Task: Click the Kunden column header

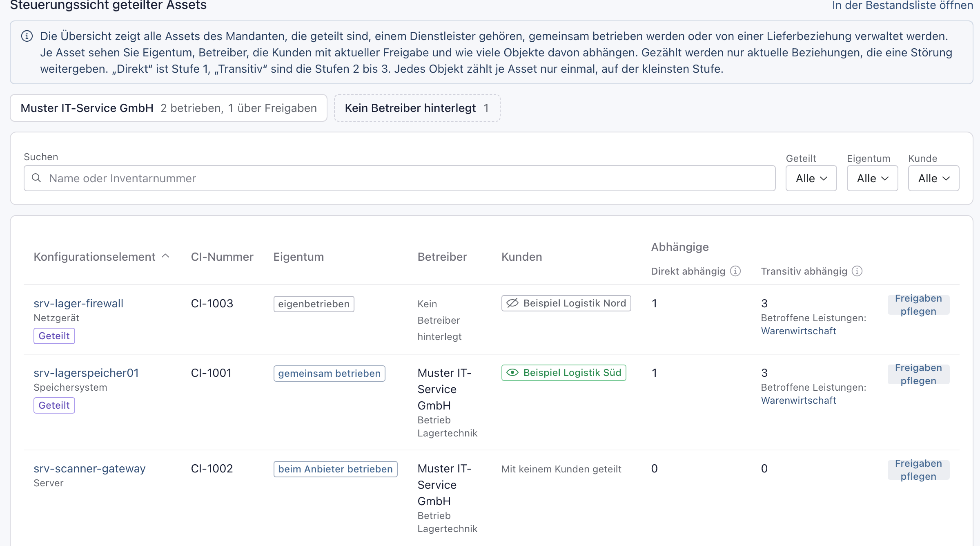Action: coord(522,257)
